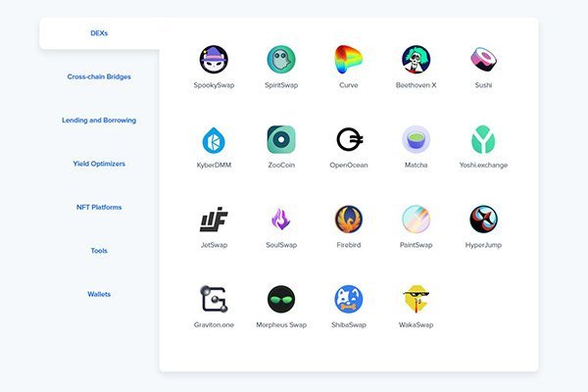Click the JetSwap label

pos(214,245)
